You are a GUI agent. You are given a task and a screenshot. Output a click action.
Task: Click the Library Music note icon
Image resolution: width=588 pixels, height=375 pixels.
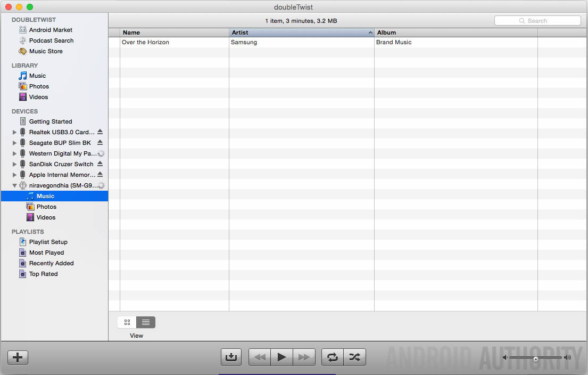coord(23,76)
